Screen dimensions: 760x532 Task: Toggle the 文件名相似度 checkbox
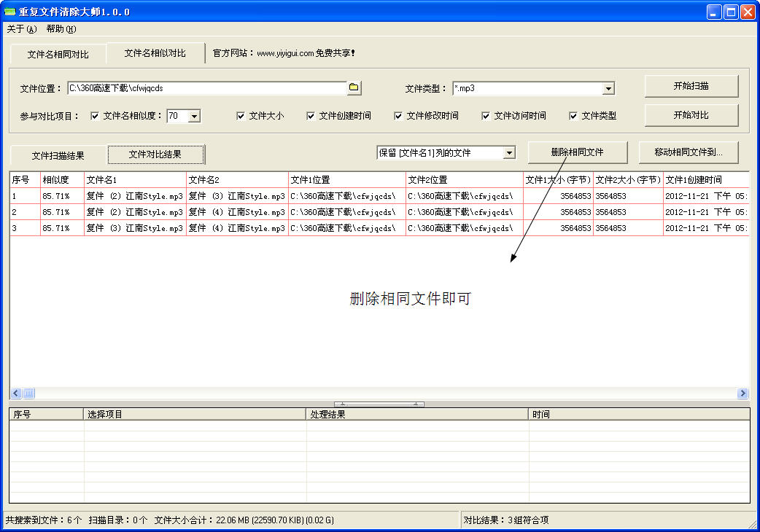click(95, 116)
